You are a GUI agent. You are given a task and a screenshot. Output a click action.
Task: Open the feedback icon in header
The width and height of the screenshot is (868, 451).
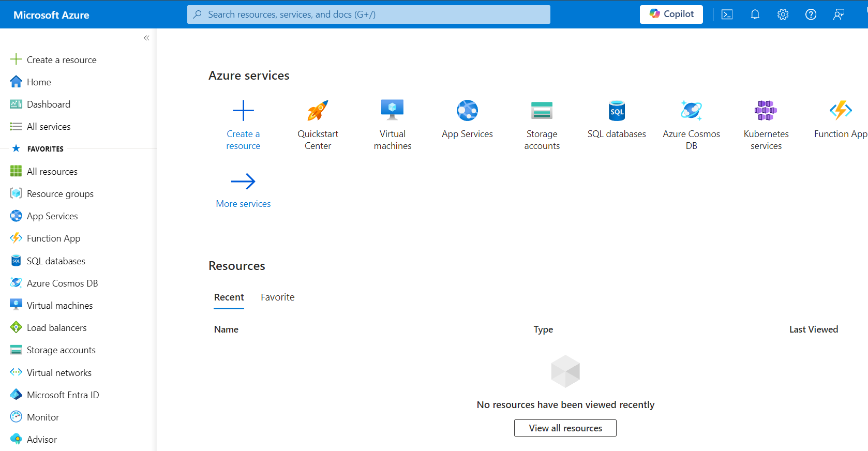click(x=839, y=14)
